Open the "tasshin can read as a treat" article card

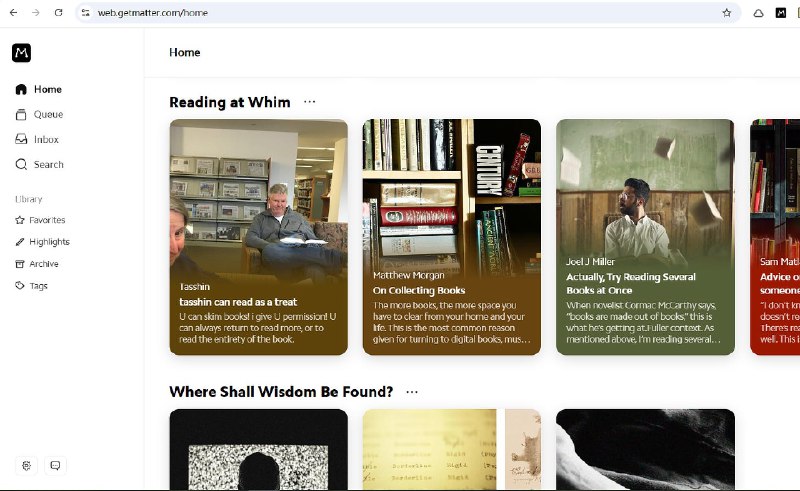click(258, 237)
